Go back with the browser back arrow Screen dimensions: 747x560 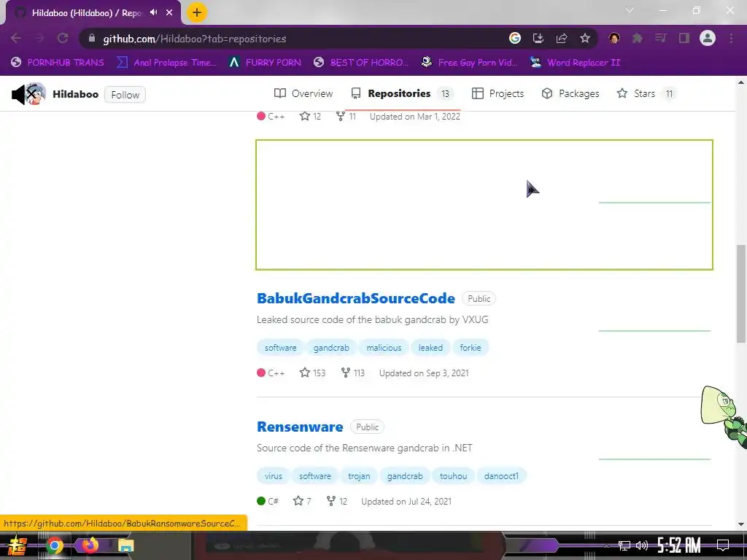16,39
